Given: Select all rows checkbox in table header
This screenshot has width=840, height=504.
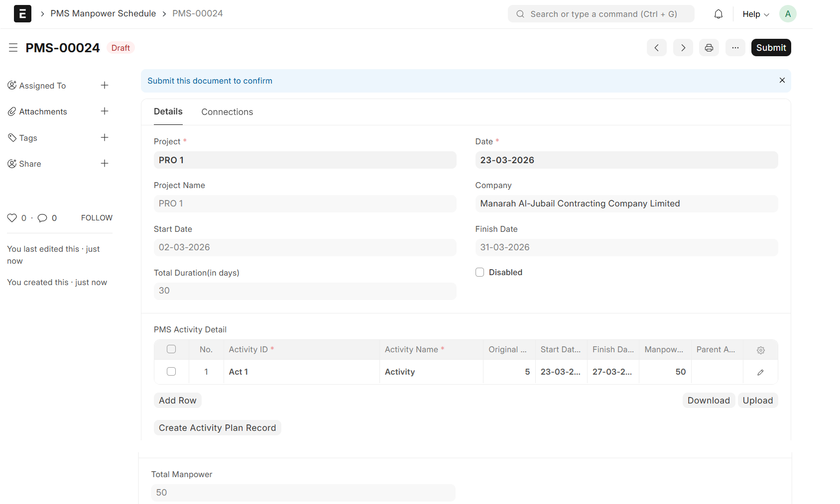Looking at the screenshot, I should [171, 349].
